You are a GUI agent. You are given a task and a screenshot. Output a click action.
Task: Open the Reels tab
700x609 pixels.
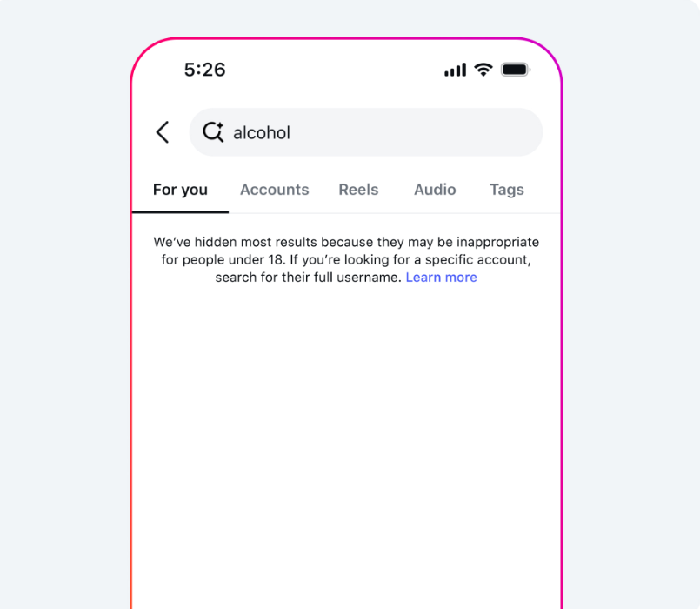click(358, 190)
